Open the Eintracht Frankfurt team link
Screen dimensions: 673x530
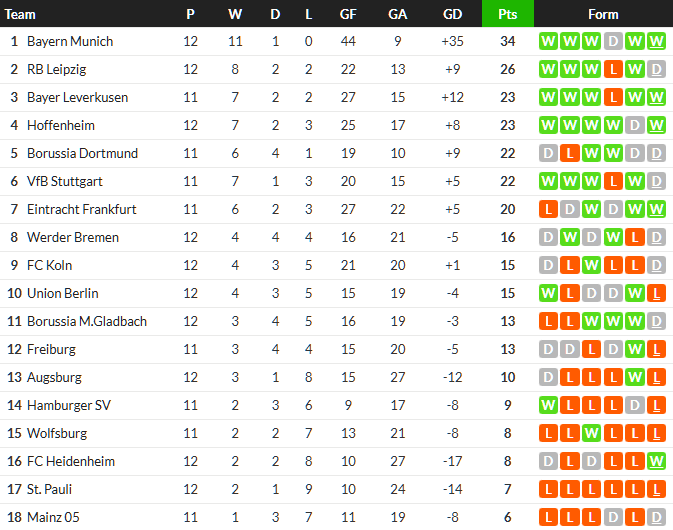click(x=82, y=210)
